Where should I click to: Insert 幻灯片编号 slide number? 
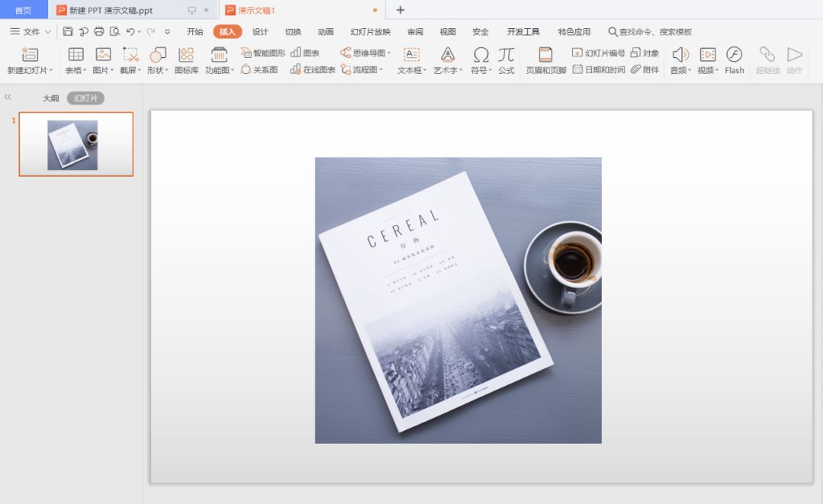click(598, 53)
